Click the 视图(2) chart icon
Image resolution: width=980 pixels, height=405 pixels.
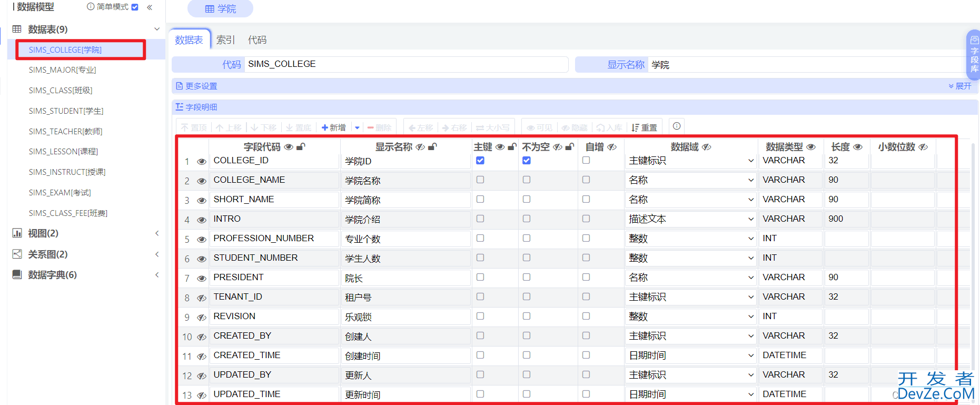(17, 233)
